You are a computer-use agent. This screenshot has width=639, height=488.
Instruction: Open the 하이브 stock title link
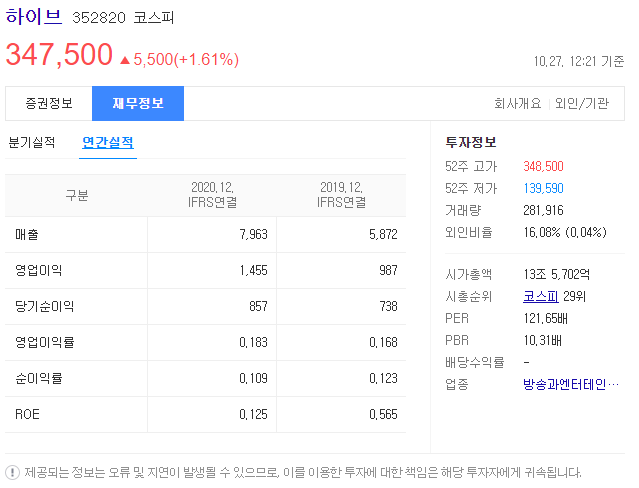click(33, 17)
